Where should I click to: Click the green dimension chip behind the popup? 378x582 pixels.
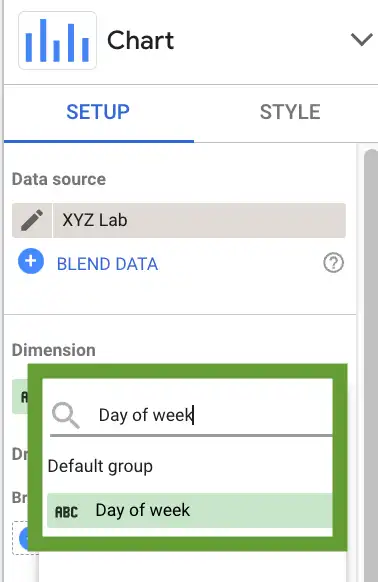click(x=20, y=396)
